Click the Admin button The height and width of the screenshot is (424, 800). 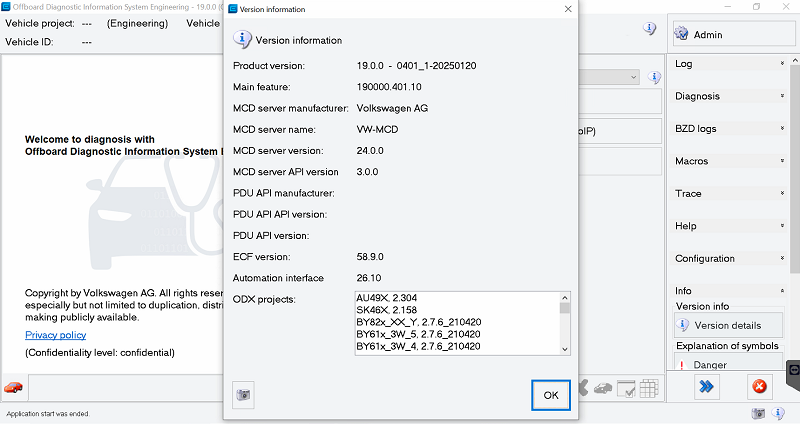(734, 34)
